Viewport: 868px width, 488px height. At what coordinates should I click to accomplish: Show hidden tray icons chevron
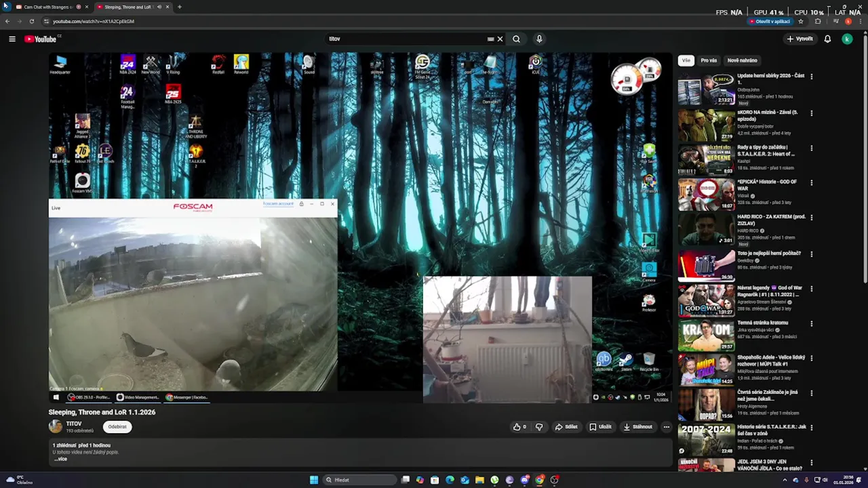pos(785,480)
